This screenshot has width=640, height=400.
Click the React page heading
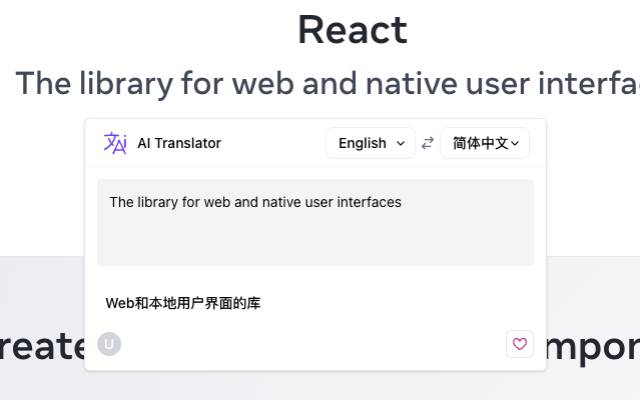pos(353,30)
